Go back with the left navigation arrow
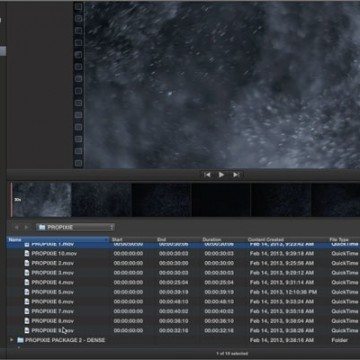Image resolution: width=360 pixels, height=360 pixels. coord(16,227)
